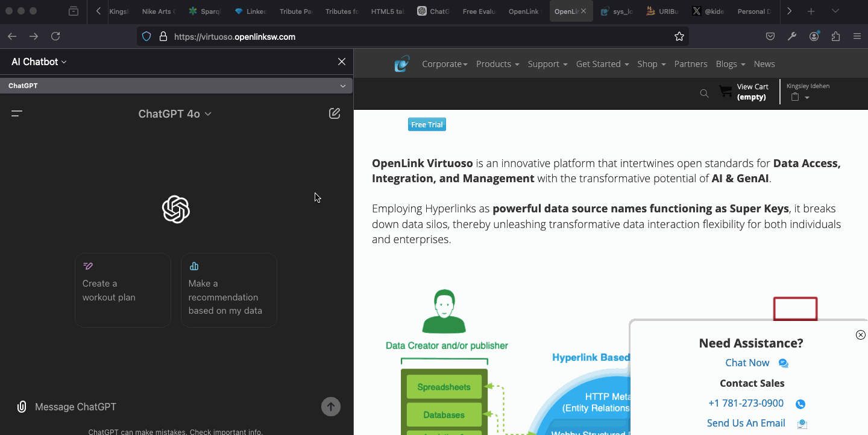This screenshot has height=435, width=868.
Task: Reload the page in browser toolbar
Action: (x=55, y=37)
